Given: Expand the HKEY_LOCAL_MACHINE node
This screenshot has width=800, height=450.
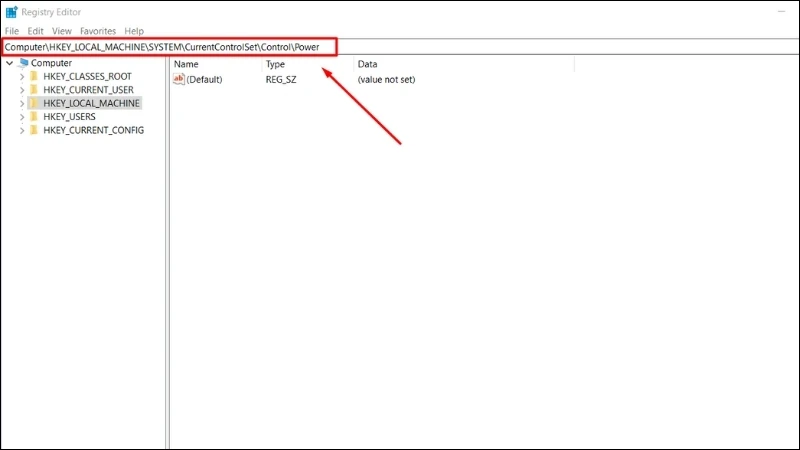Looking at the screenshot, I should (22, 104).
